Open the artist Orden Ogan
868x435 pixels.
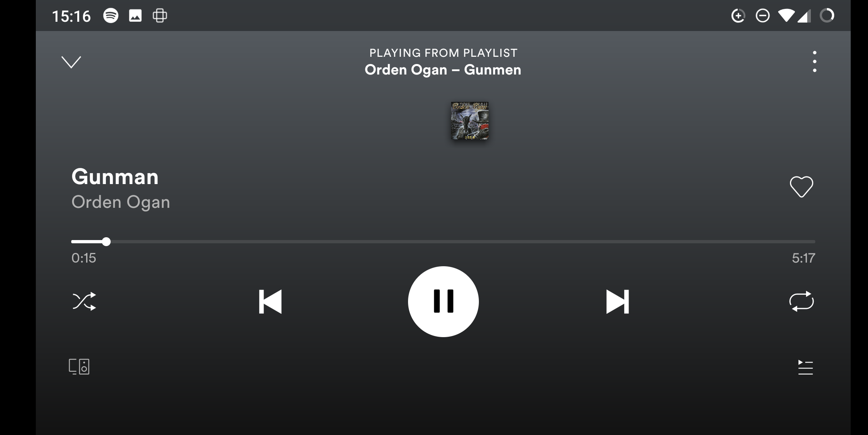[x=121, y=202]
